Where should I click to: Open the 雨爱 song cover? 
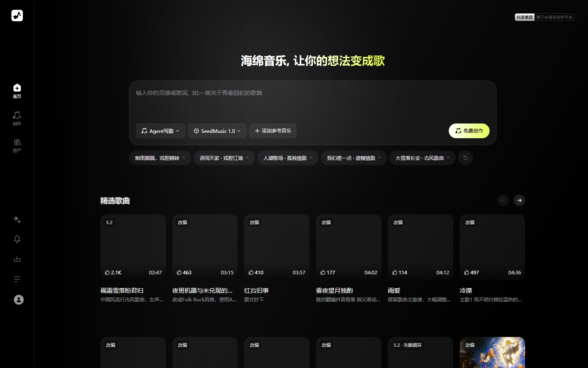tap(421, 247)
